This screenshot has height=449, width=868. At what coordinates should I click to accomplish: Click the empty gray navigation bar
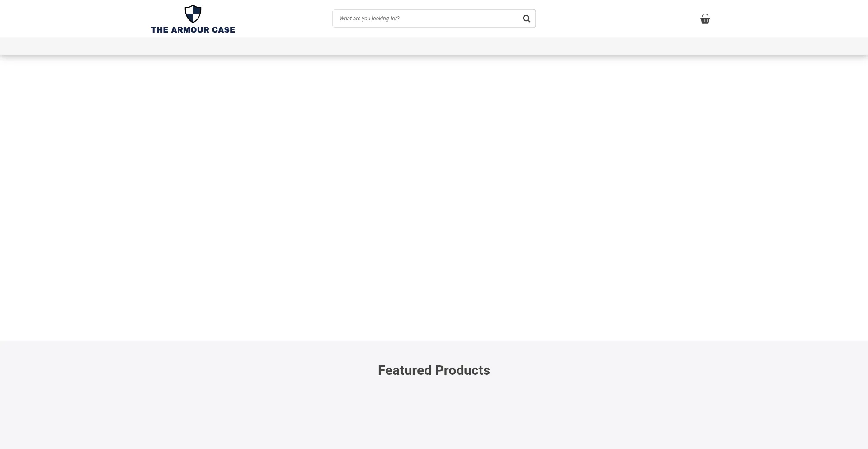click(434, 46)
